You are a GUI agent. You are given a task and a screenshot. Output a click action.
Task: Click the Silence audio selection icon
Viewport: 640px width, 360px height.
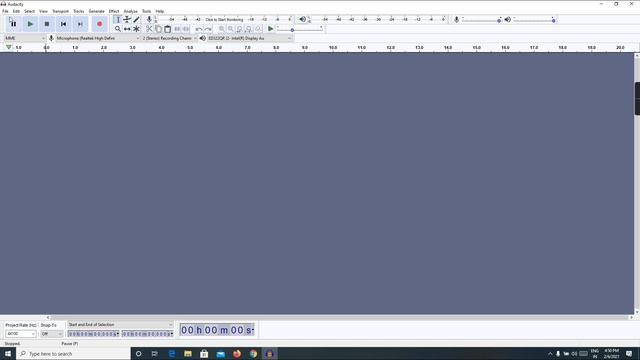point(186,29)
